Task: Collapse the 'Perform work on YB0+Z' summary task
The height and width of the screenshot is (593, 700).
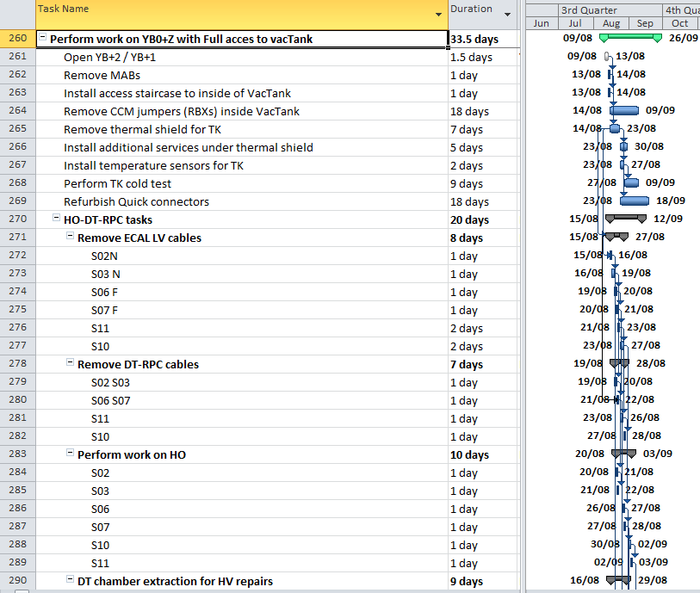Action: (42, 37)
